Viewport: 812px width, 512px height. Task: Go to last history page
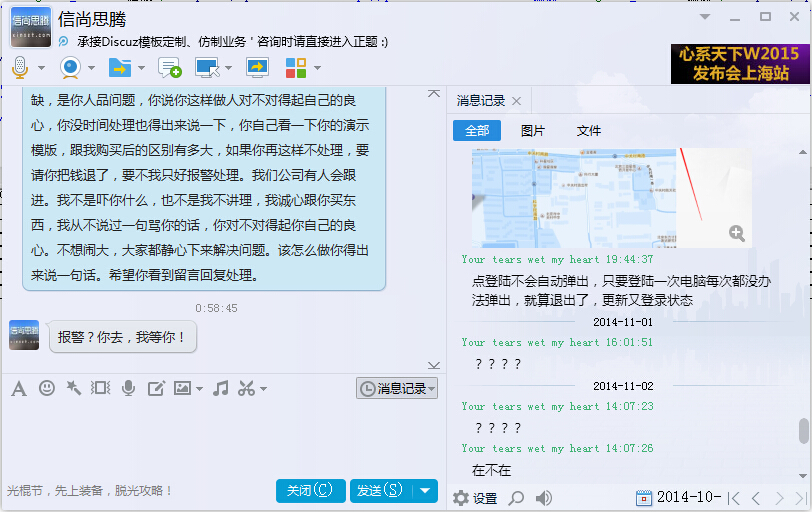tap(802, 499)
